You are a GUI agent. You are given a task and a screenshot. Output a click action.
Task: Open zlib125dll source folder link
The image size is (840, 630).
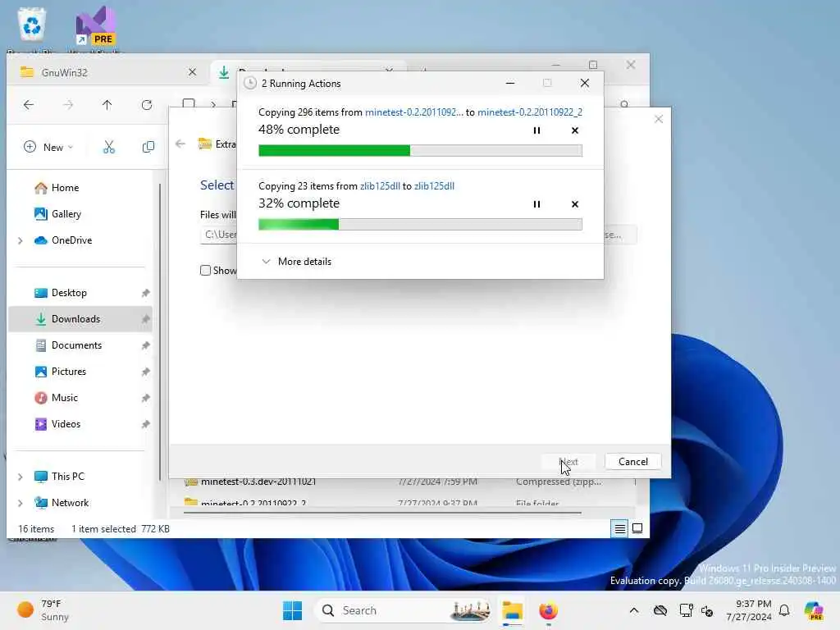380,186
